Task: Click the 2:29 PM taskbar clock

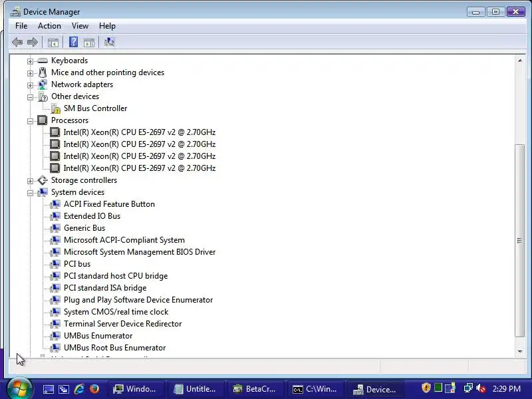Action: pos(506,389)
